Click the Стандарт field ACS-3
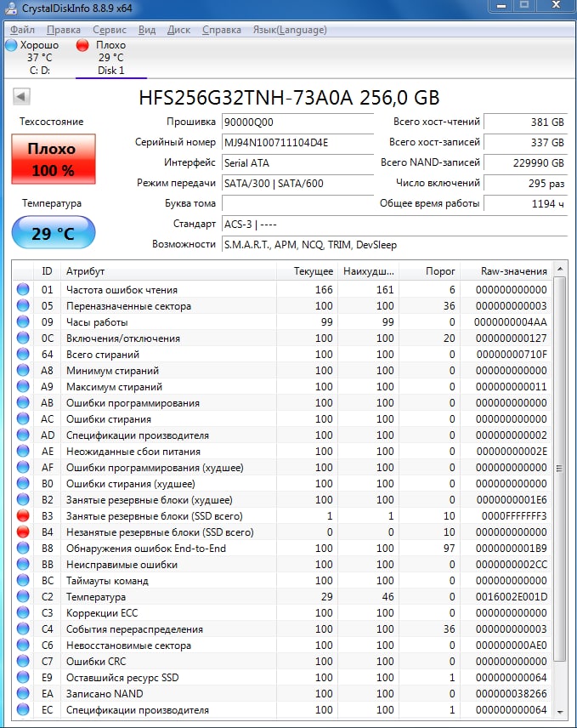The width and height of the screenshot is (577, 728). [x=394, y=225]
